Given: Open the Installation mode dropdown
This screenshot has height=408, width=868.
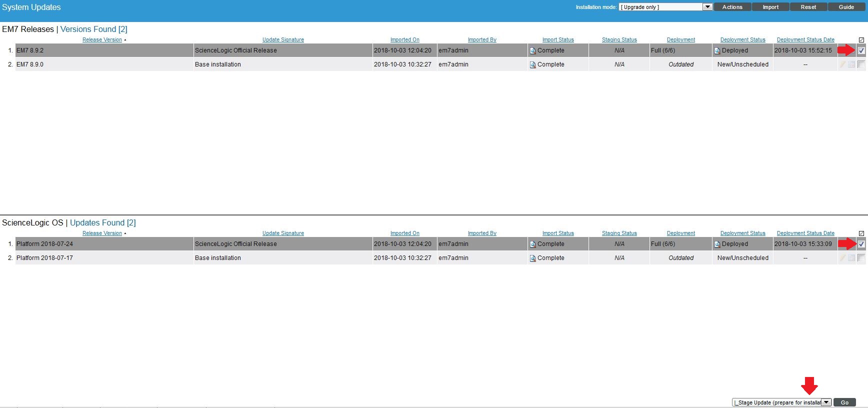Looking at the screenshot, I should 665,7.
